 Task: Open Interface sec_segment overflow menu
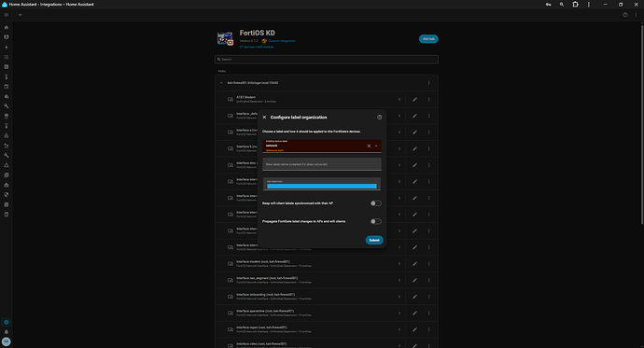[428, 280]
